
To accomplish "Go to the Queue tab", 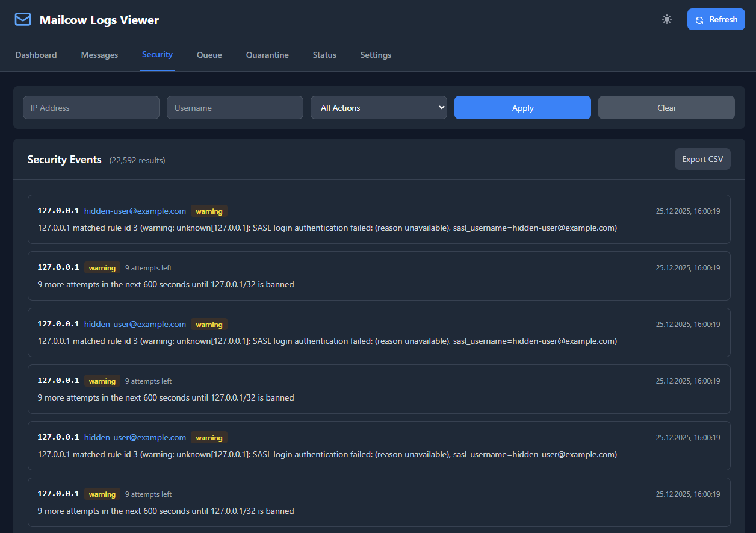I will (209, 55).
